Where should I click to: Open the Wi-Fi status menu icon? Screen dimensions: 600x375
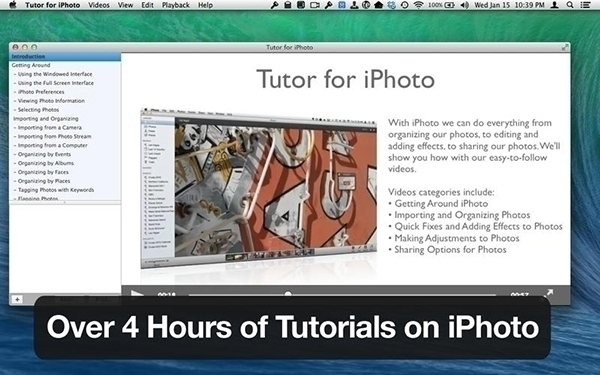click(x=419, y=5)
